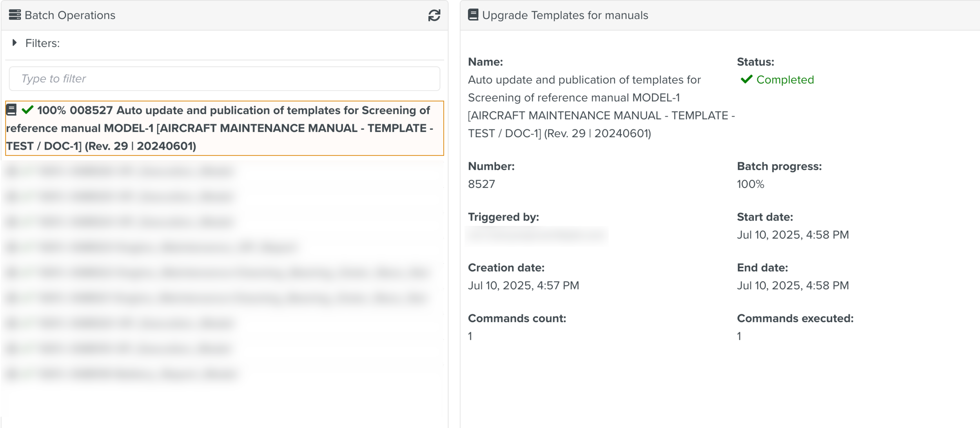980x428 pixels.
Task: Click the green checkmark in batch 008527 row
Action: click(27, 110)
